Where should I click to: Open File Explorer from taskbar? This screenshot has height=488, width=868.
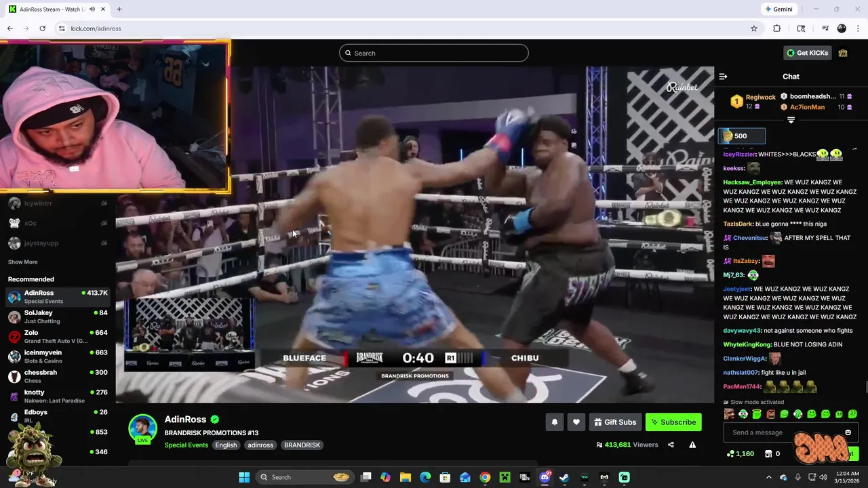406,477
